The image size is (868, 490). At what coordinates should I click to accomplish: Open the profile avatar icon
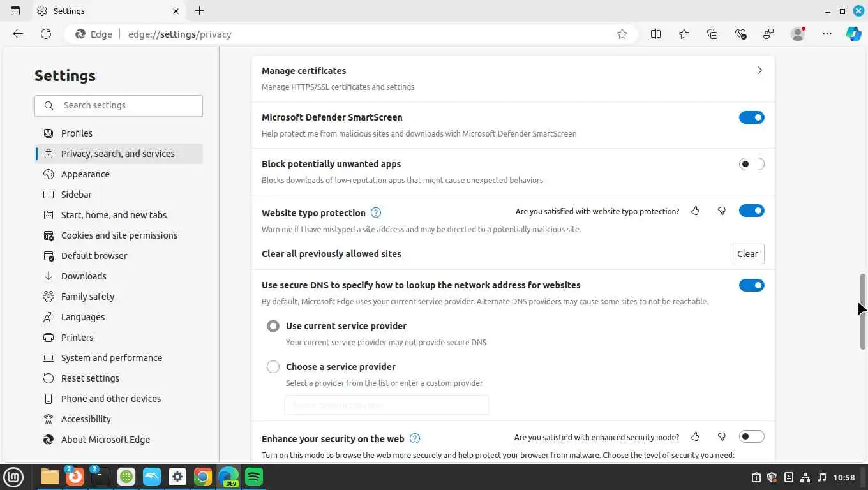tap(798, 34)
